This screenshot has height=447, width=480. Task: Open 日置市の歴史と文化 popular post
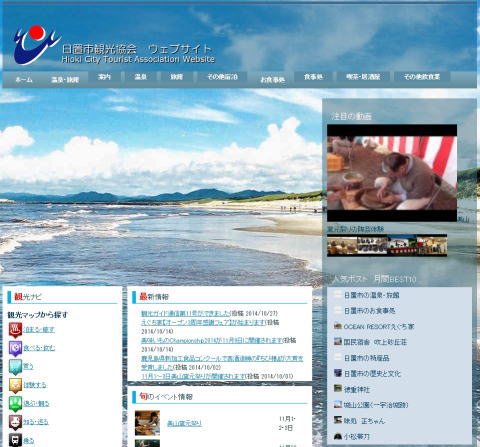coord(372,374)
